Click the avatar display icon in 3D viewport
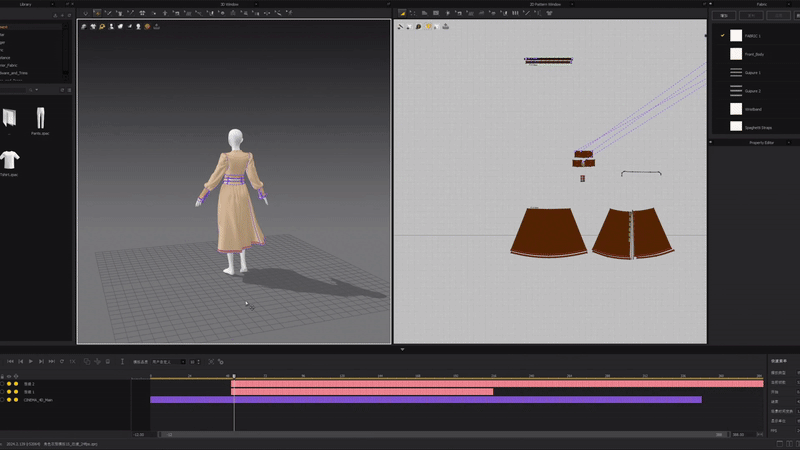Screen dimensions: 800x450 point(111,27)
